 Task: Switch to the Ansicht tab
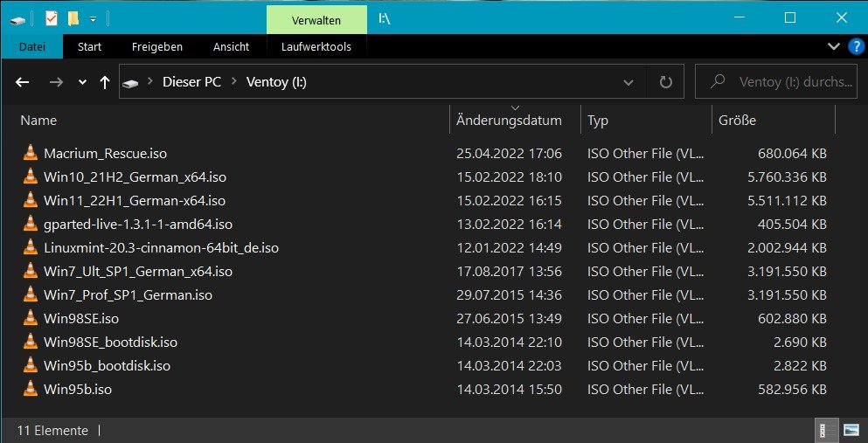pos(231,46)
